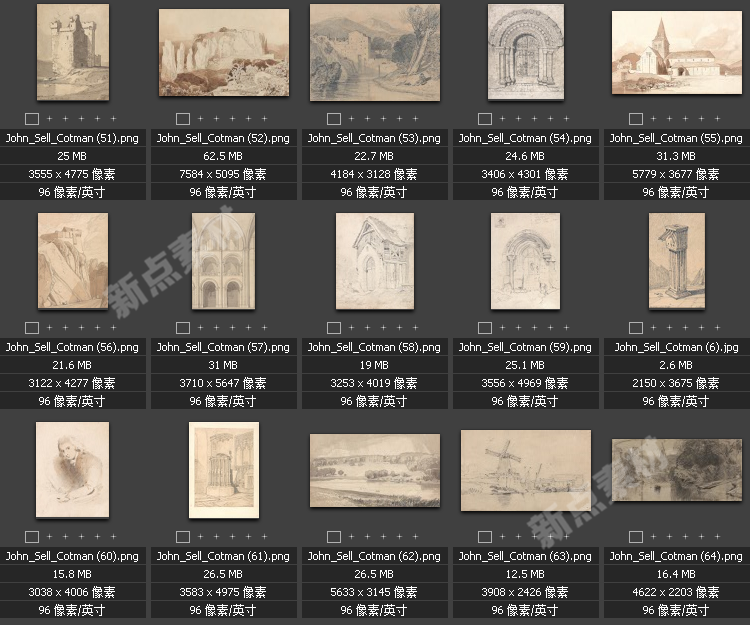Choose the John_Sell_Cotman (6) pillar thumbnail
This screenshot has width=750, height=625.
(x=676, y=261)
